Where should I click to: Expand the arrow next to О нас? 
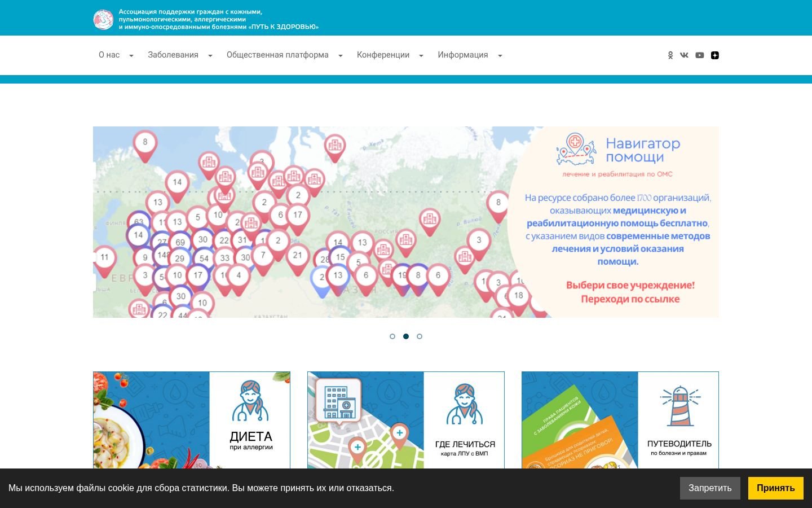coord(131,55)
